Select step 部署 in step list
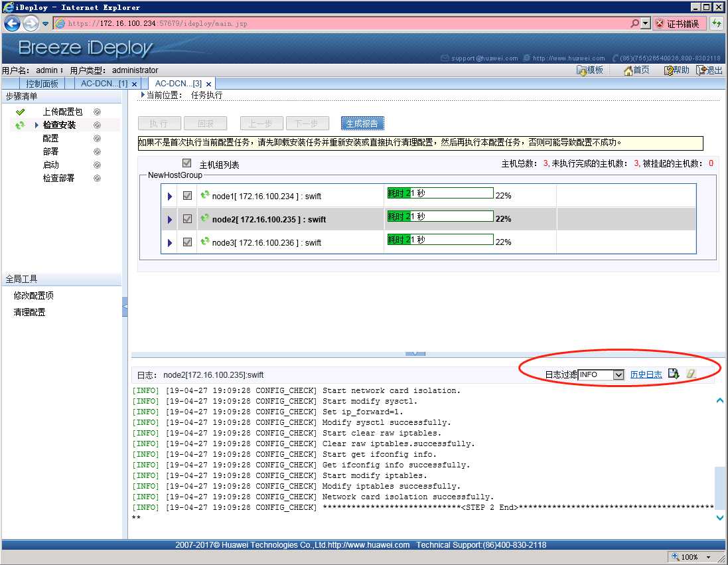The height and width of the screenshot is (565, 728). [x=50, y=151]
